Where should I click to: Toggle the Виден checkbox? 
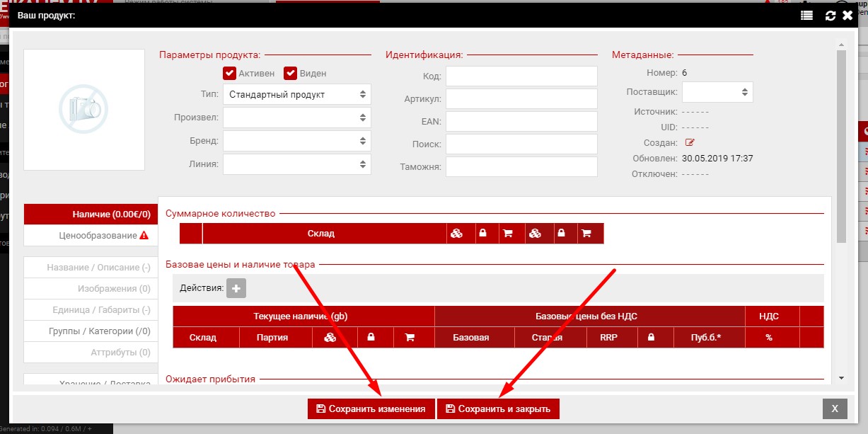coord(290,73)
